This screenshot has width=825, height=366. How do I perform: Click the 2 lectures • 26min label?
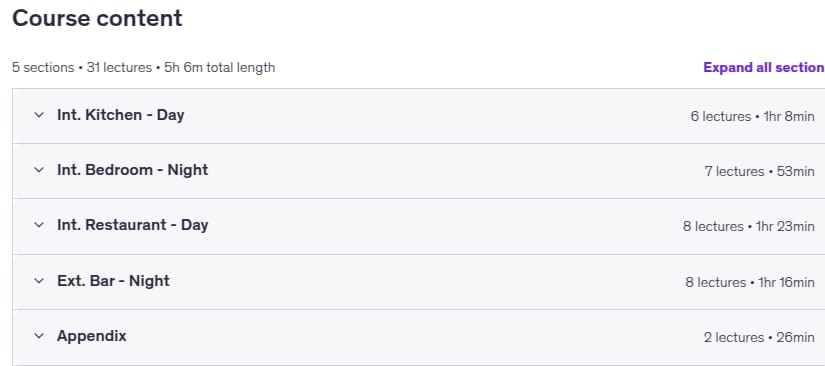coord(759,338)
